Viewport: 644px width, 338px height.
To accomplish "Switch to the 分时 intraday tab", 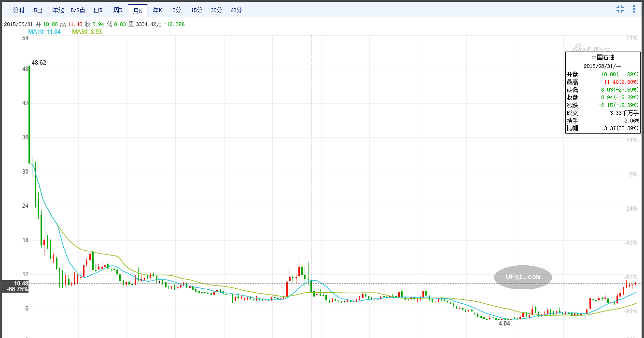I will point(19,10).
